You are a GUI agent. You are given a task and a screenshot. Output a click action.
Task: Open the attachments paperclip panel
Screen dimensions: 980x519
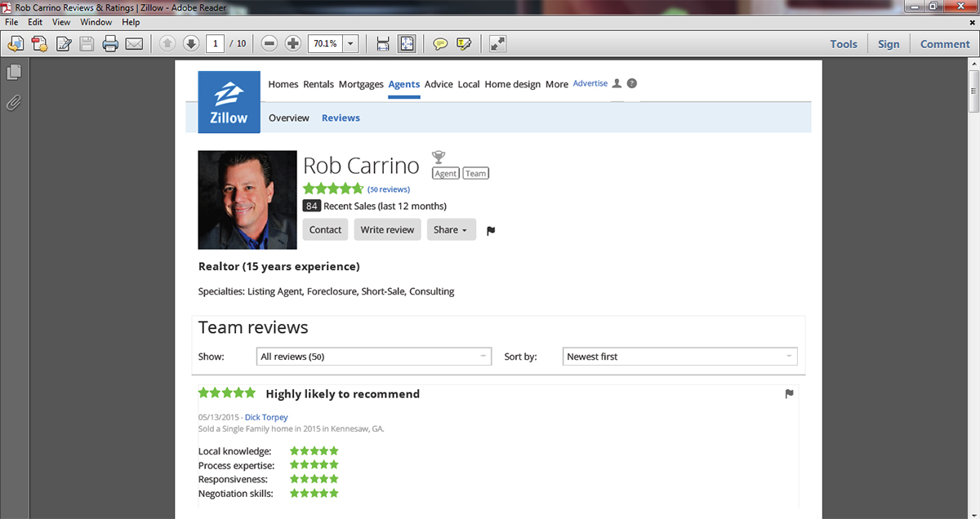(14, 102)
